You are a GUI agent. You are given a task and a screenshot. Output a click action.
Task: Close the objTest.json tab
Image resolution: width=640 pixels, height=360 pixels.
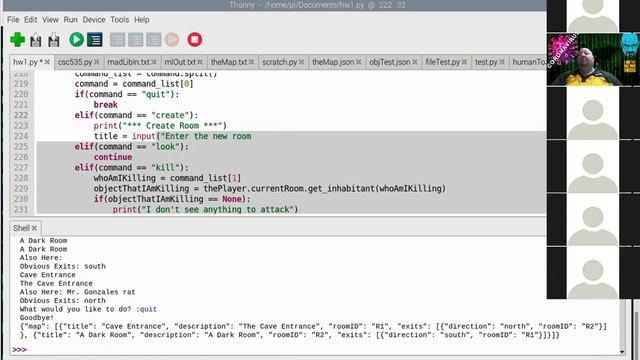(x=415, y=62)
